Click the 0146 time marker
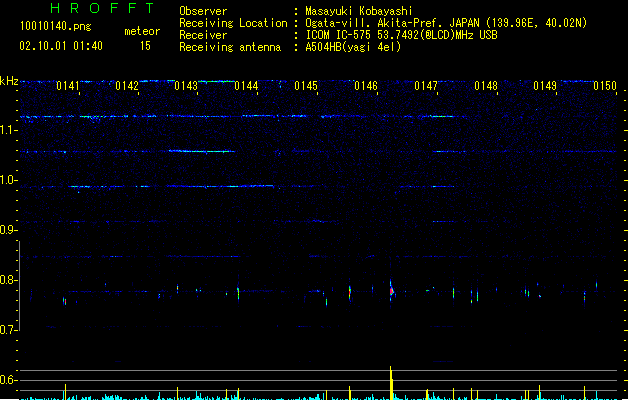Image resolution: width=629 pixels, height=400 pixels. [366, 86]
